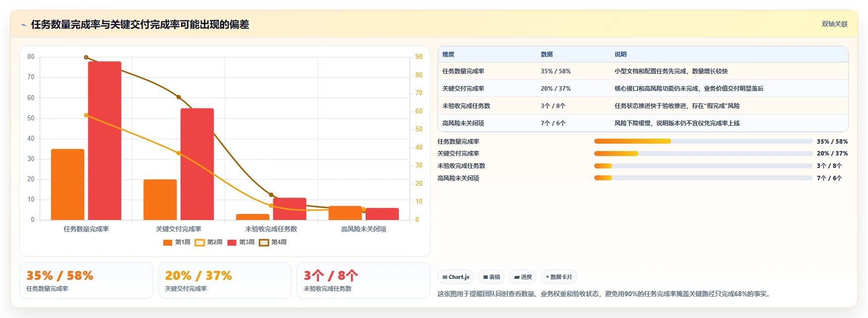Viewport: 868px width, 318px height.
Task: Click the tallest red bar in 任务数量完成率
Action: 105,141
